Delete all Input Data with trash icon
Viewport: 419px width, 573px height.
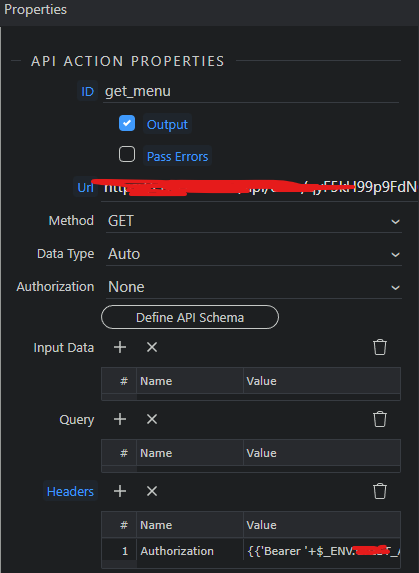380,347
